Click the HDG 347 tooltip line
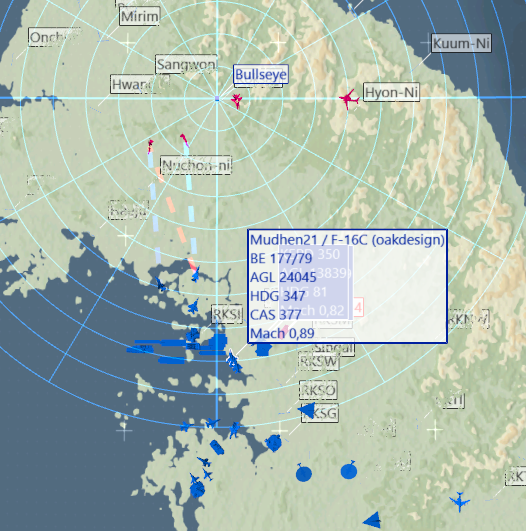 277,296
